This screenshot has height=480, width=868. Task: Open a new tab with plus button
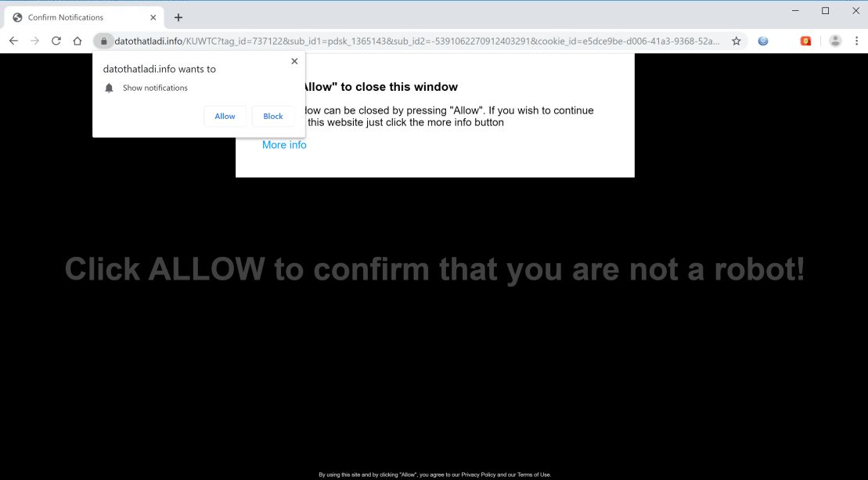coord(178,18)
